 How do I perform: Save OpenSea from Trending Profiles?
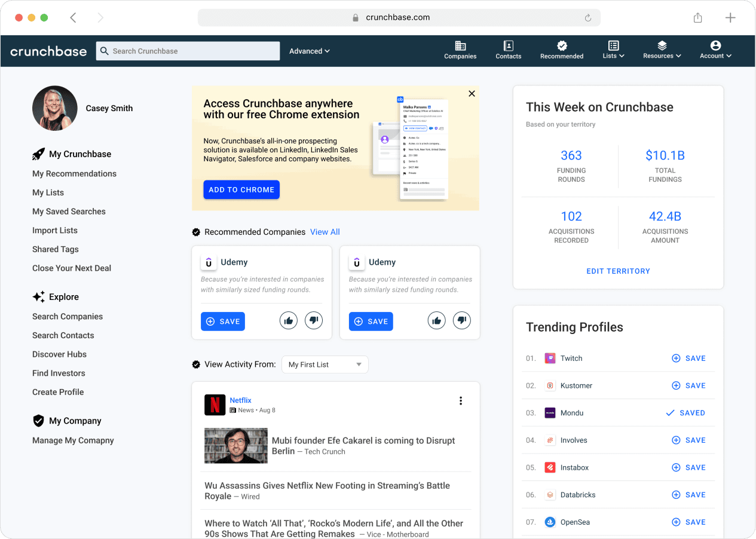pyautogui.click(x=688, y=522)
